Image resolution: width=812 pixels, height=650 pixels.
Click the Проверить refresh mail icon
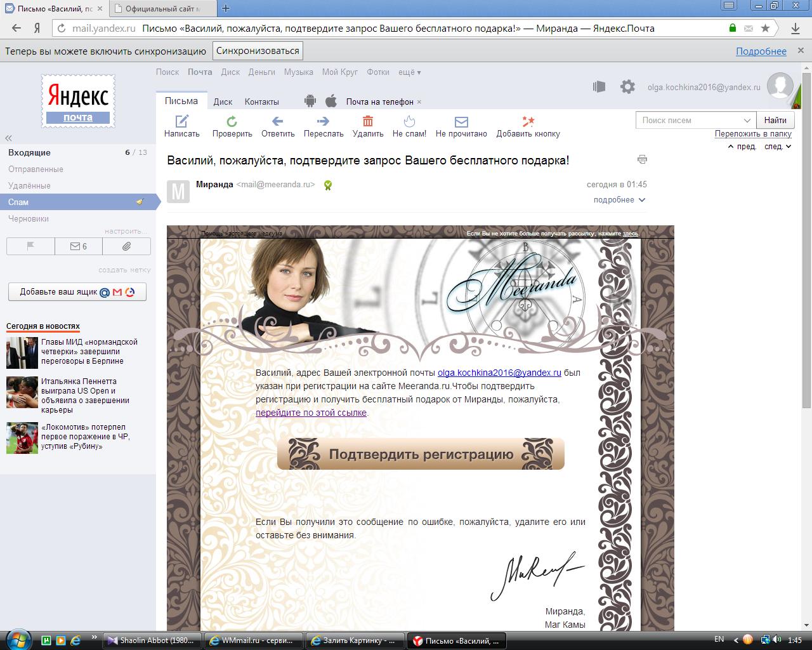(x=232, y=121)
